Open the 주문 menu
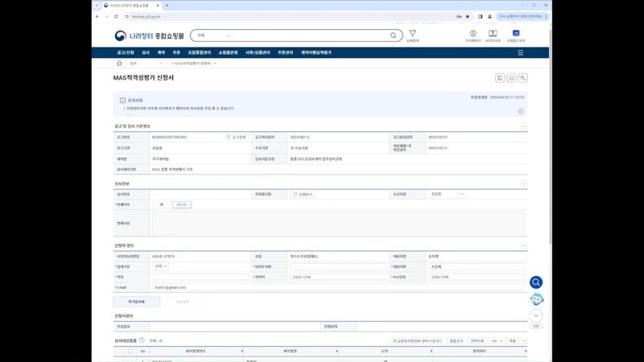 pos(176,52)
